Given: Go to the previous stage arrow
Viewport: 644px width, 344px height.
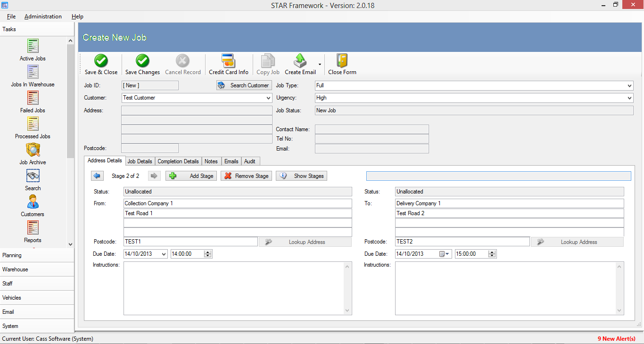Looking at the screenshot, I should 98,176.
